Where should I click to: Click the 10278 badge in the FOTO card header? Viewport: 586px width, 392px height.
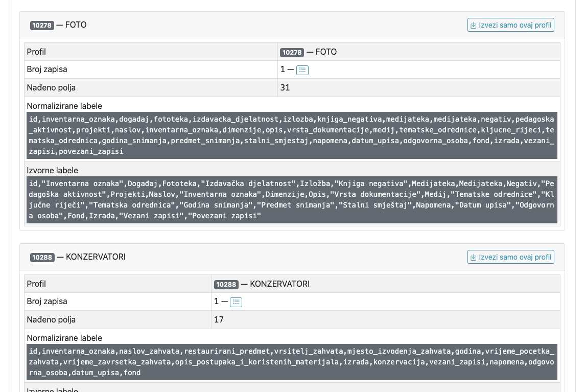pyautogui.click(x=42, y=26)
